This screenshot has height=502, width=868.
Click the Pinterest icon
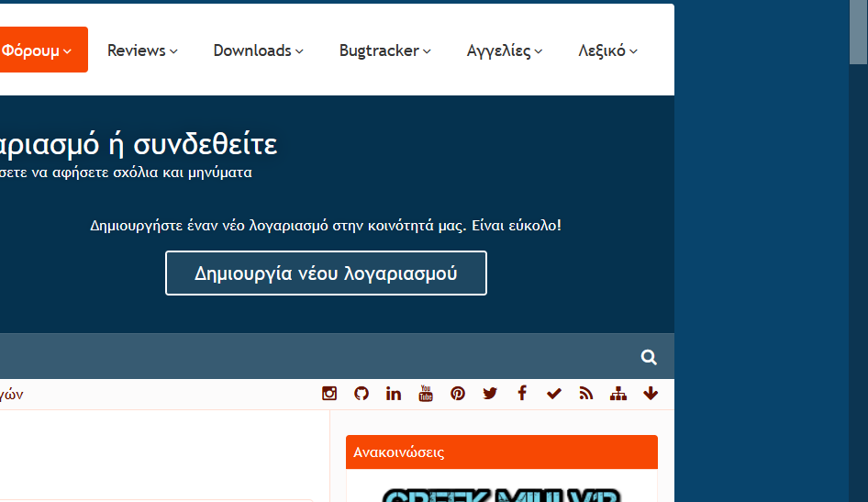point(458,394)
